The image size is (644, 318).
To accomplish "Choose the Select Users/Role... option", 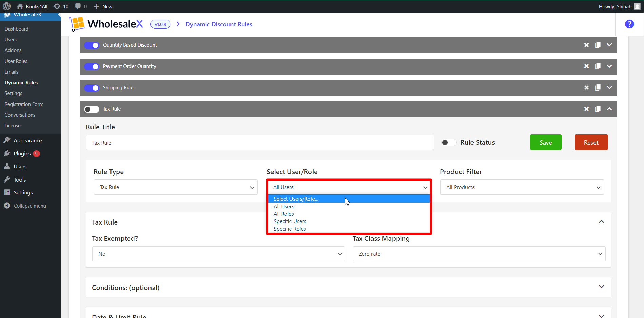I will 349,199.
